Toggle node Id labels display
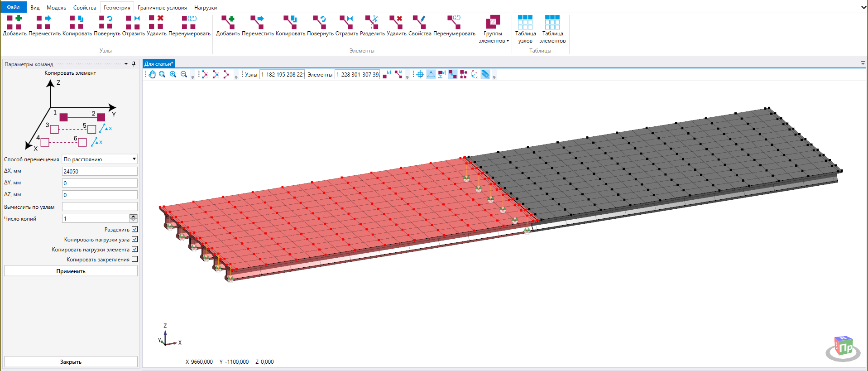 tap(387, 74)
